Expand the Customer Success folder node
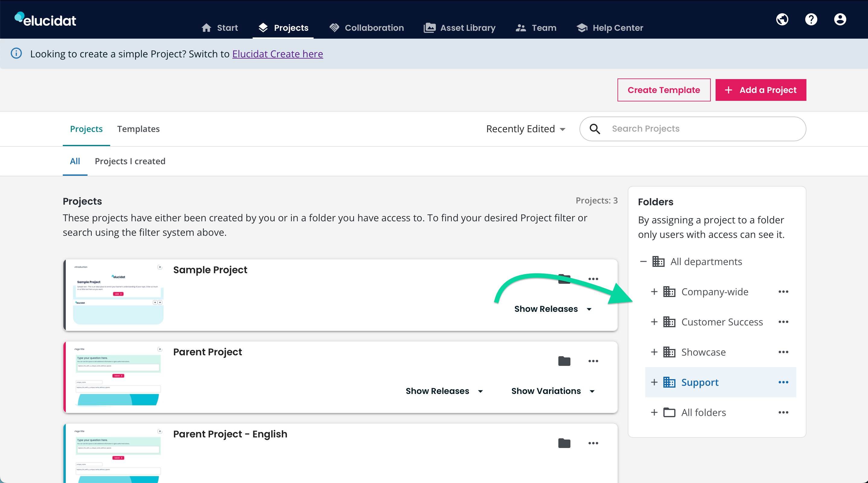The width and height of the screenshot is (868, 483). pos(654,322)
